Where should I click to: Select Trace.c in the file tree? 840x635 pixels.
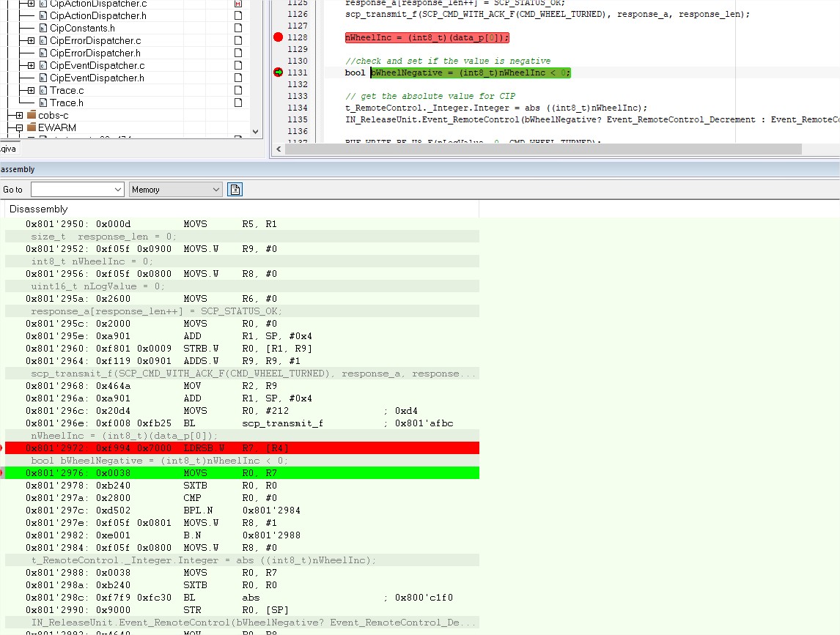tap(67, 91)
